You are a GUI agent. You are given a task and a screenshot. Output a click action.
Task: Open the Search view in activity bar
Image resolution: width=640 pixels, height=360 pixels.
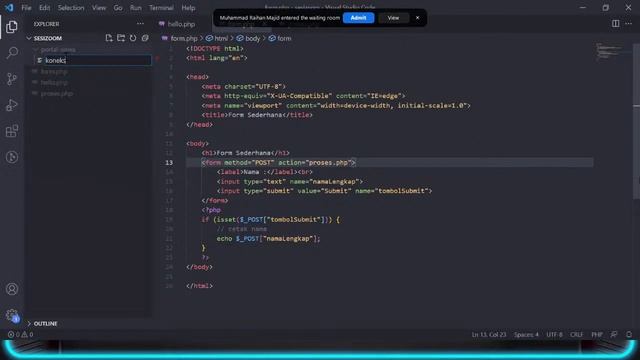[x=12, y=53]
